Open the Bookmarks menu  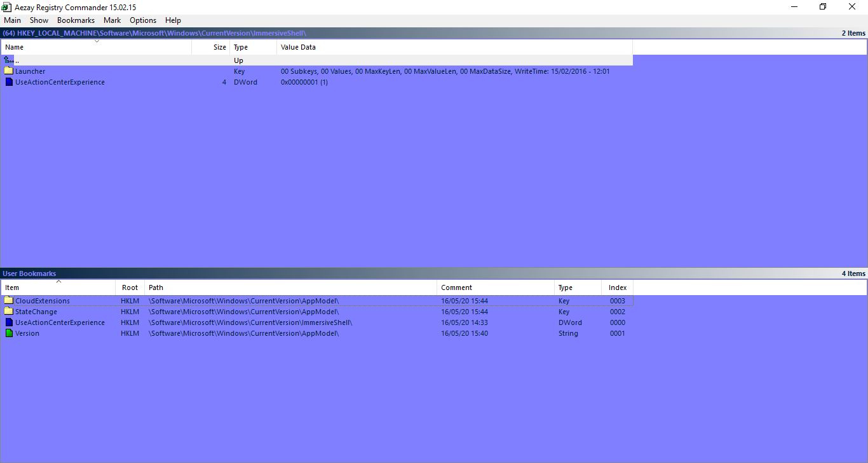(x=76, y=20)
